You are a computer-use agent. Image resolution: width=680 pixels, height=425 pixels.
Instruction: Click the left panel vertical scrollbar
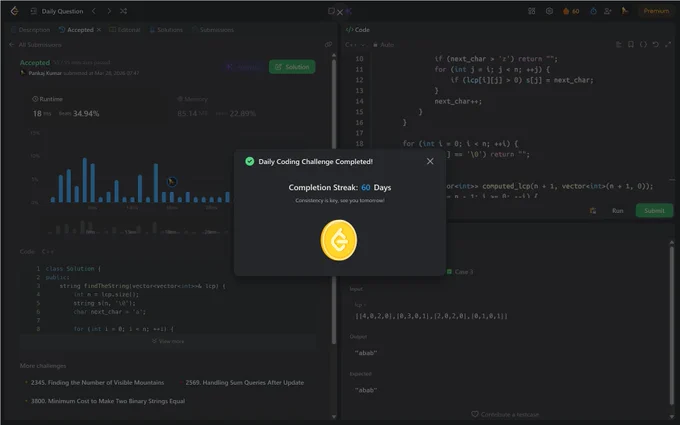pos(333,202)
